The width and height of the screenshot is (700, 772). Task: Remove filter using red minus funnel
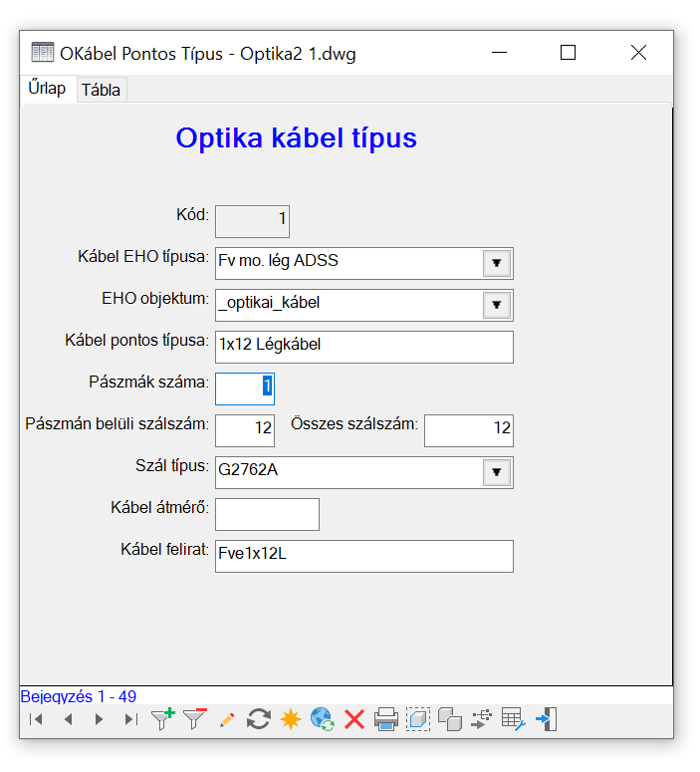pos(194,719)
